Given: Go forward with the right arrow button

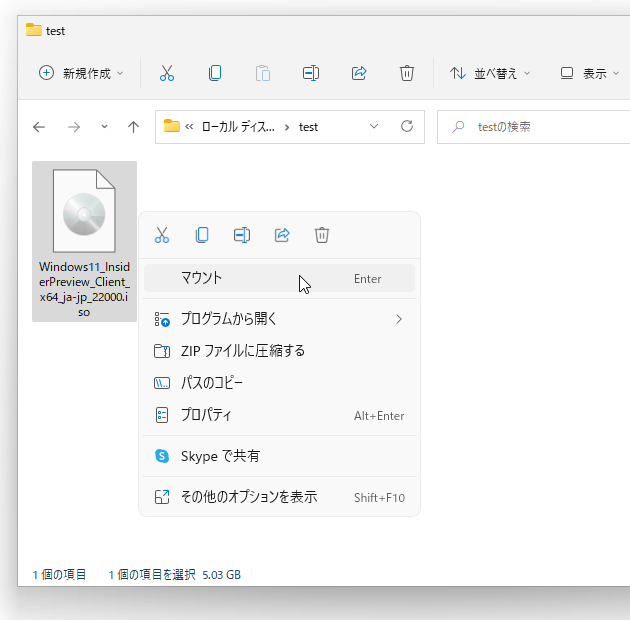Looking at the screenshot, I should [x=74, y=127].
